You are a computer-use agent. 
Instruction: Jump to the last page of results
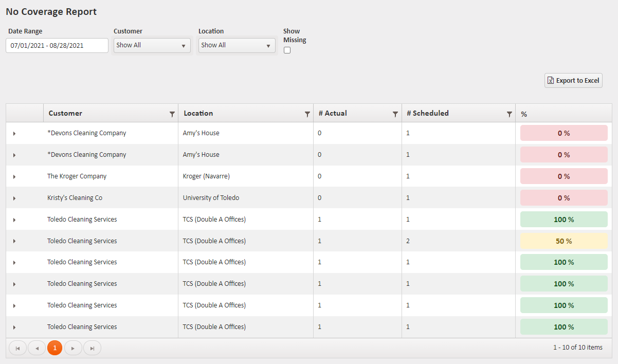pos(92,348)
